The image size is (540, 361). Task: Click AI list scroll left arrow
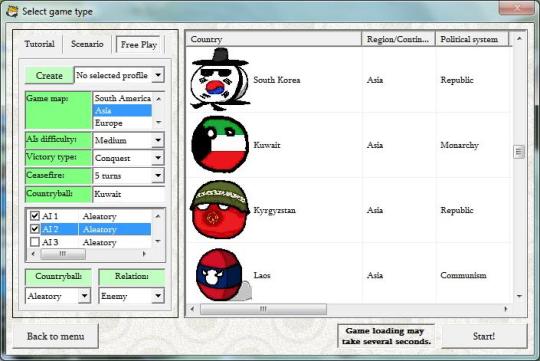[x=33, y=254]
